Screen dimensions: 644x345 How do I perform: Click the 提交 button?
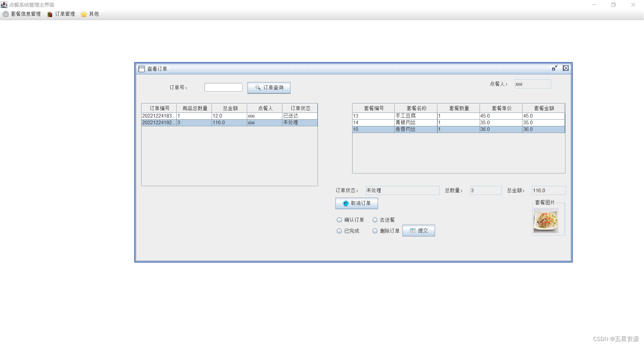point(419,231)
